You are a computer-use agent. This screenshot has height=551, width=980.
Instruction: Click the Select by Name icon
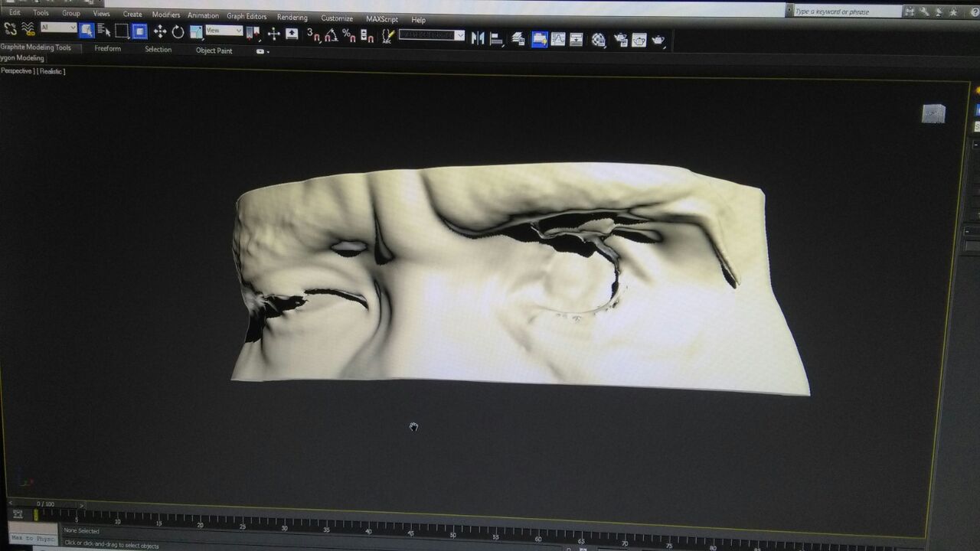tap(104, 31)
